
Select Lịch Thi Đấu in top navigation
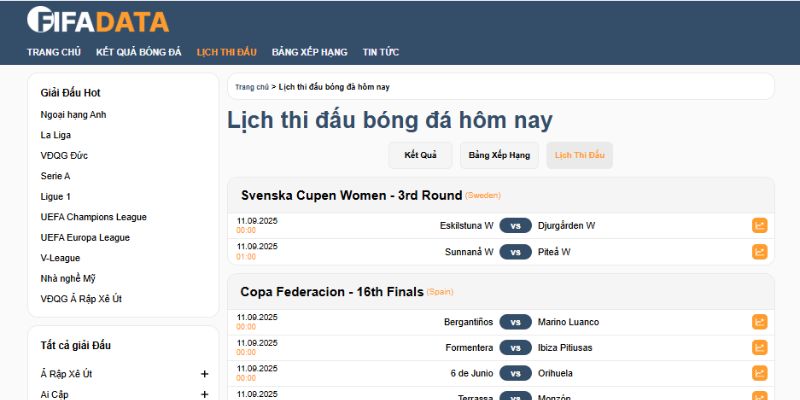point(227,52)
